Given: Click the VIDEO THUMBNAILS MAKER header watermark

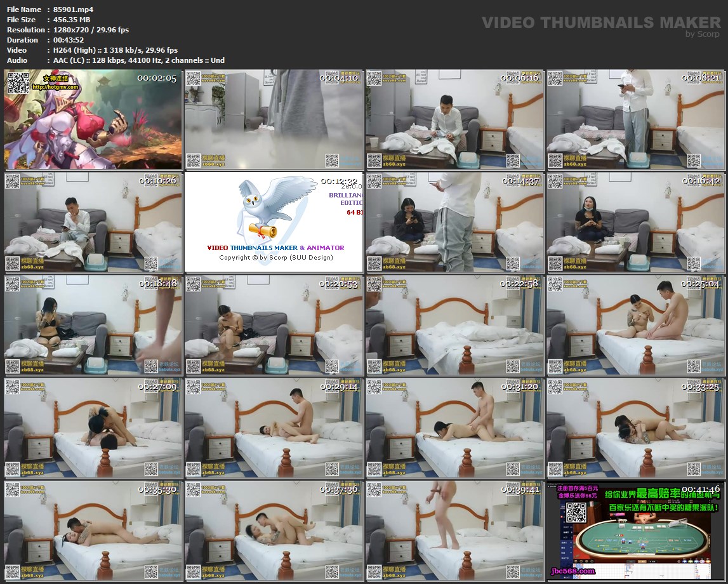Looking at the screenshot, I should click(600, 23).
